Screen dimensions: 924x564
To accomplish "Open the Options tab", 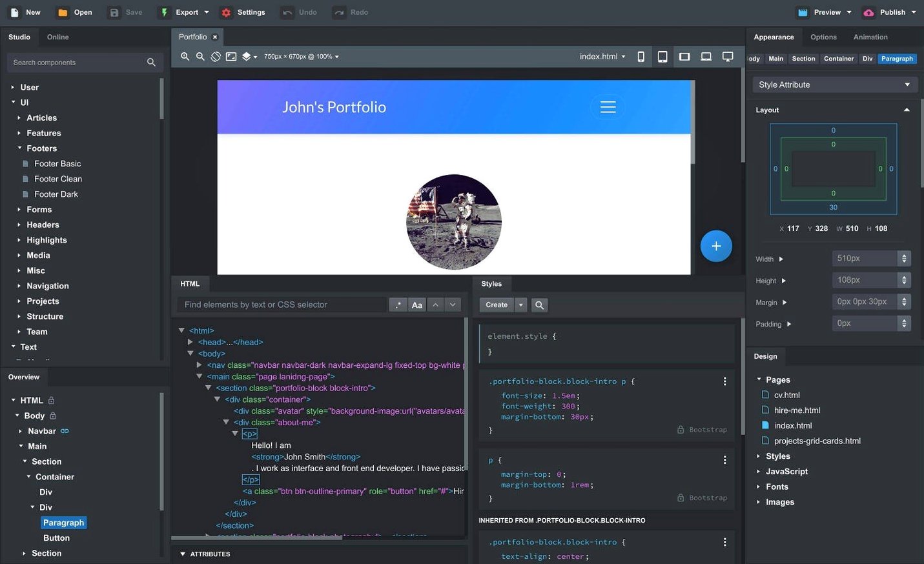I will point(823,37).
